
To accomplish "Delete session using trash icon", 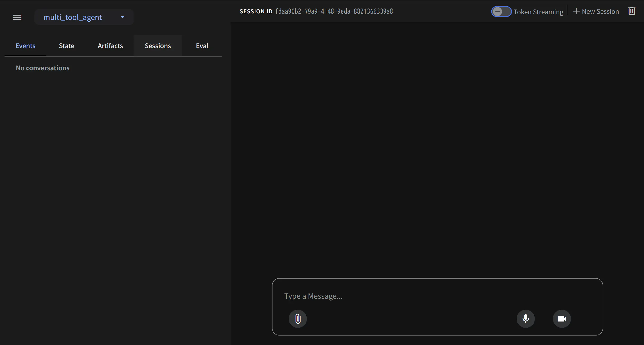I will coord(632,11).
